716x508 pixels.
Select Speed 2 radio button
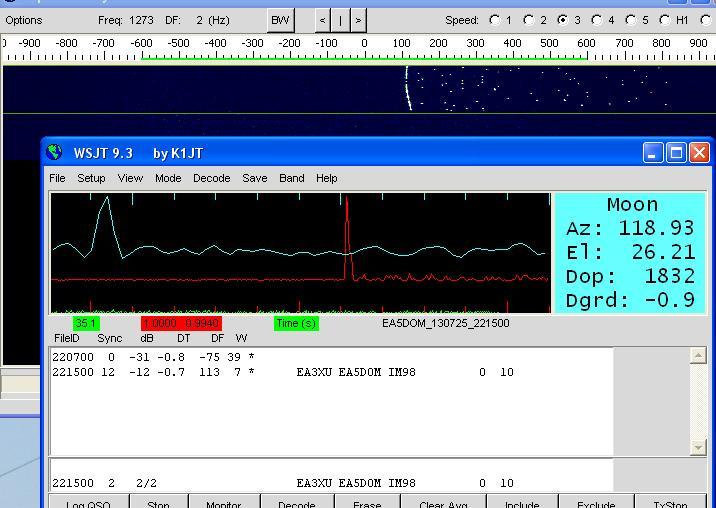pos(529,21)
